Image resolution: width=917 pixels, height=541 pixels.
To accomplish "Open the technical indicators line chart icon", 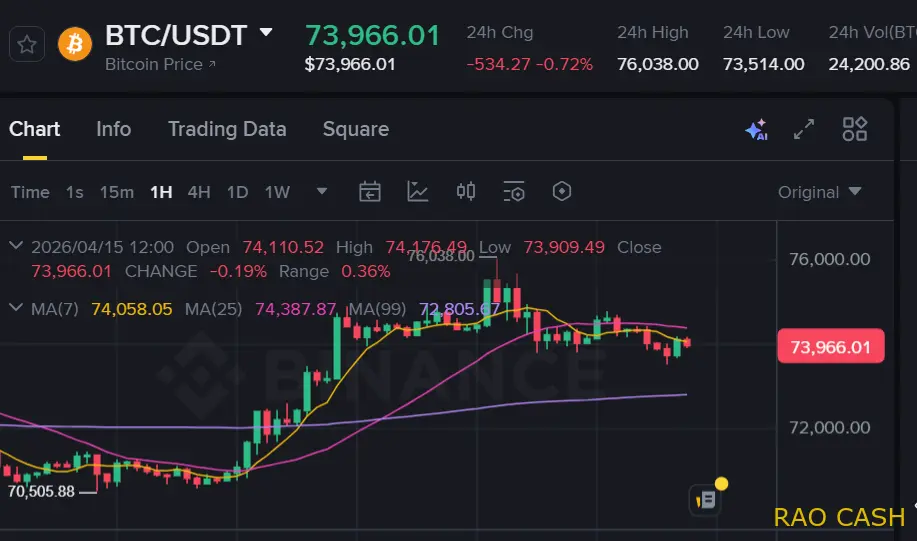I will coord(418,191).
